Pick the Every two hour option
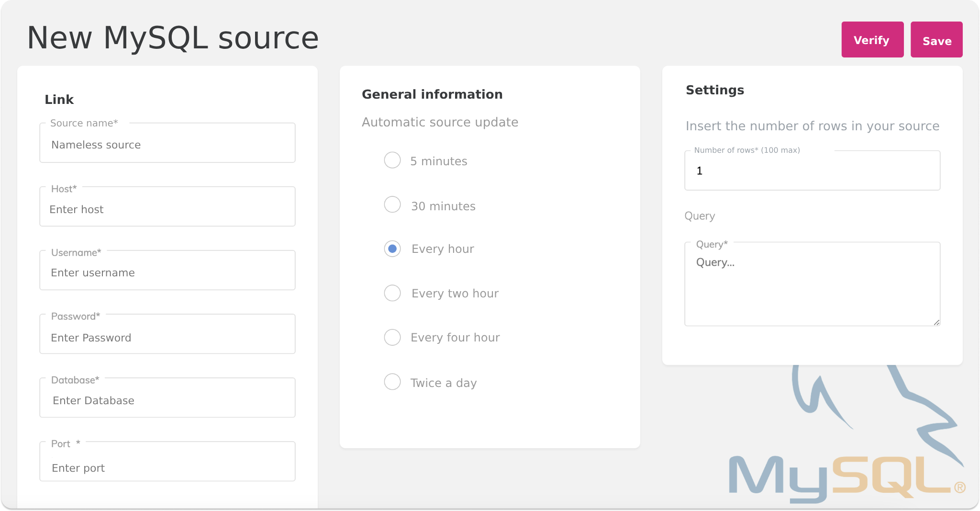Viewport: 980px width, 511px height. coord(392,293)
